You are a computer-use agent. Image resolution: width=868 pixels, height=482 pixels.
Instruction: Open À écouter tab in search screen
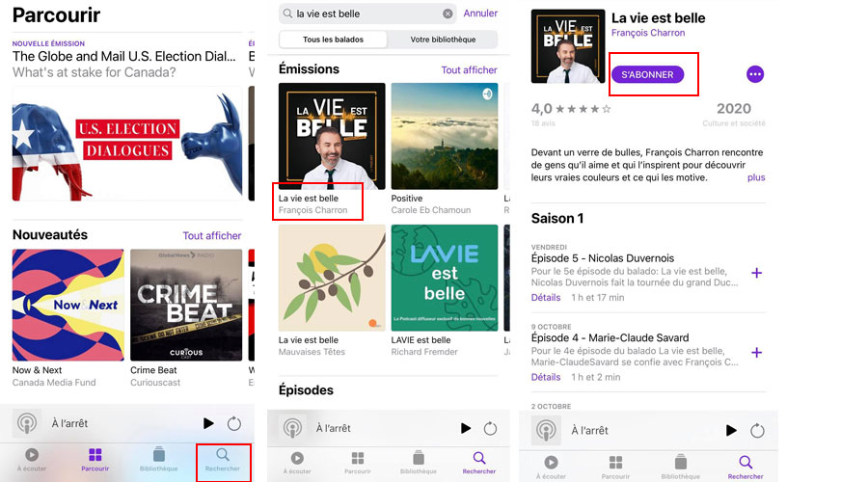(x=297, y=463)
